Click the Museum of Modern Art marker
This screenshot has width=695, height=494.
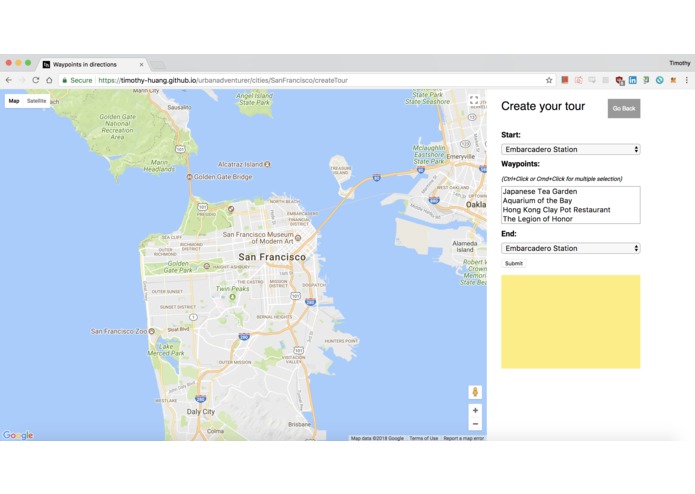[x=298, y=238]
